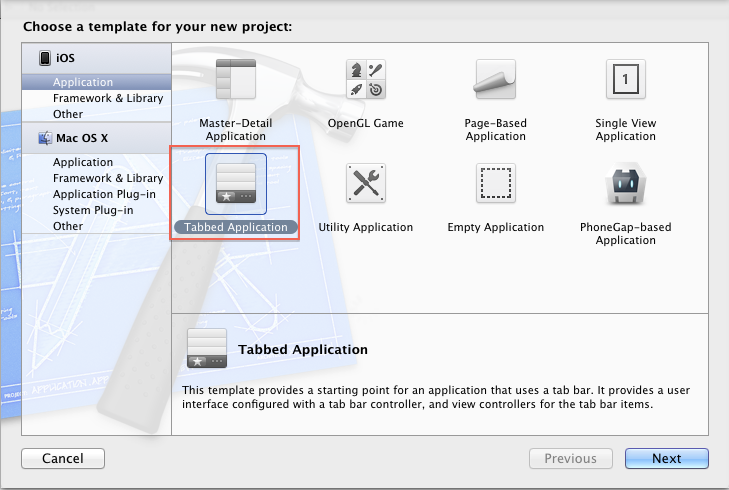The width and height of the screenshot is (729, 490).
Task: Pick the PhoneGap-based Application robot icon
Action: (x=626, y=183)
